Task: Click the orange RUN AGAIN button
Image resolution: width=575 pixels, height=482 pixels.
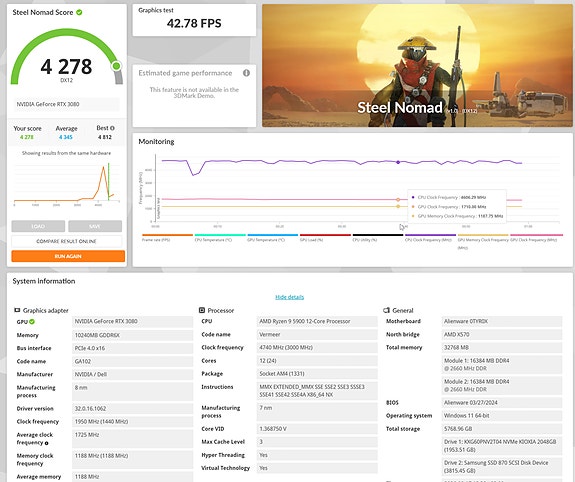Action: coord(68,256)
